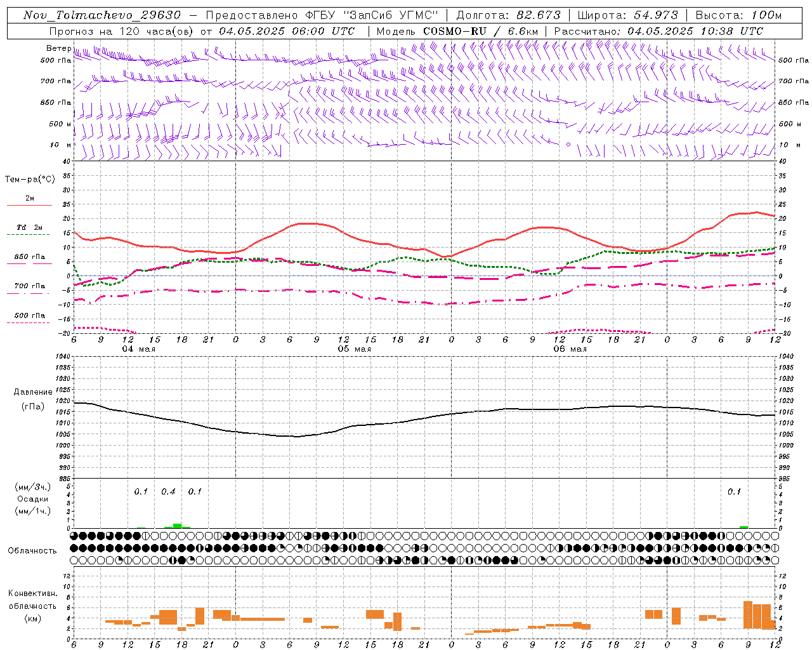Click the '(мм/3ч.)' precipitation unit label
Screen dimensions: 812x650
coord(33,487)
